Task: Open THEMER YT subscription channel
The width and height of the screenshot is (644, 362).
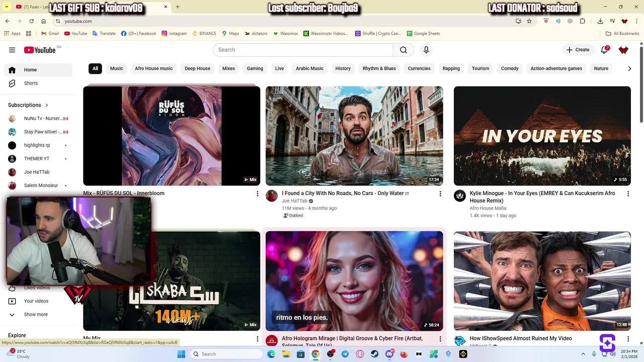Action: [38, 158]
